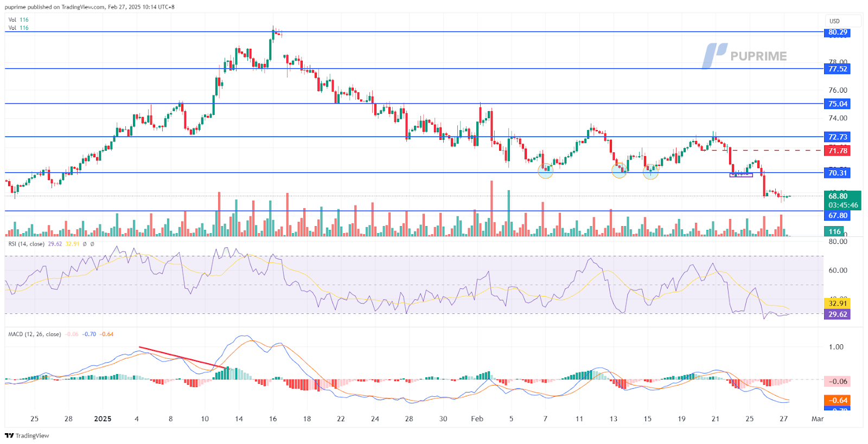Click the 03:45:46 bar countdown timer
The width and height of the screenshot is (868, 444).
tap(843, 205)
